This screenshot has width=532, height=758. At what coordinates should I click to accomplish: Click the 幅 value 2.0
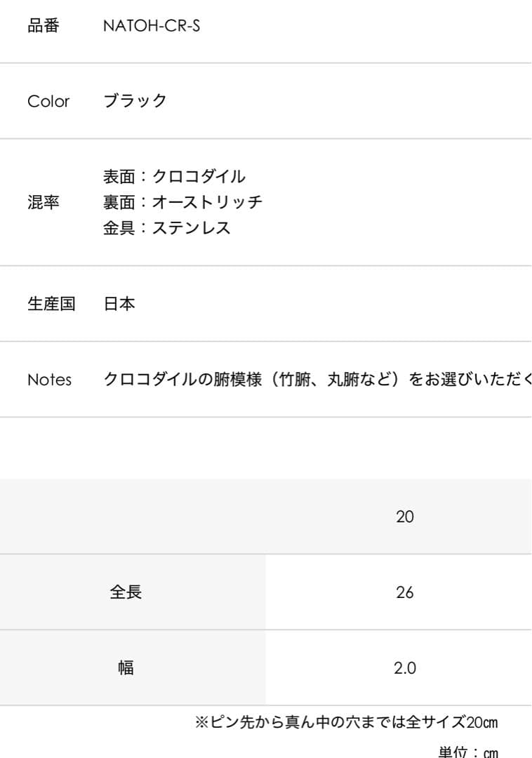405,668
